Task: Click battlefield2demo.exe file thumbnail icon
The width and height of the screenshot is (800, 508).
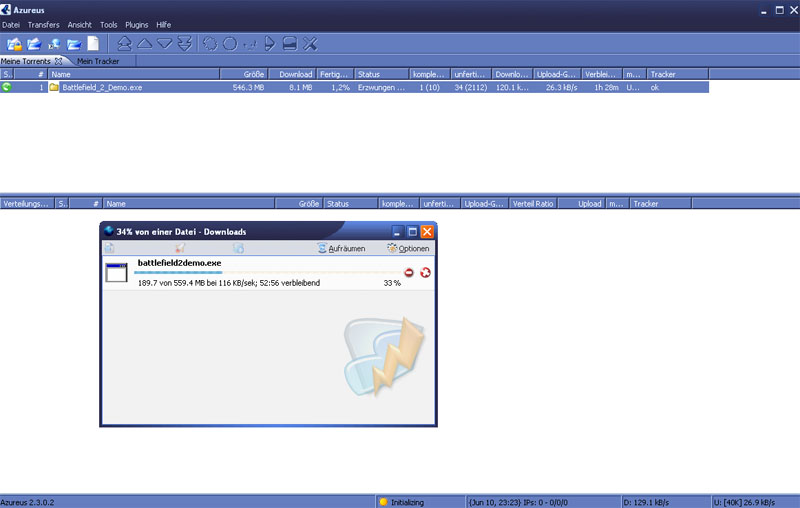Action: pos(116,272)
